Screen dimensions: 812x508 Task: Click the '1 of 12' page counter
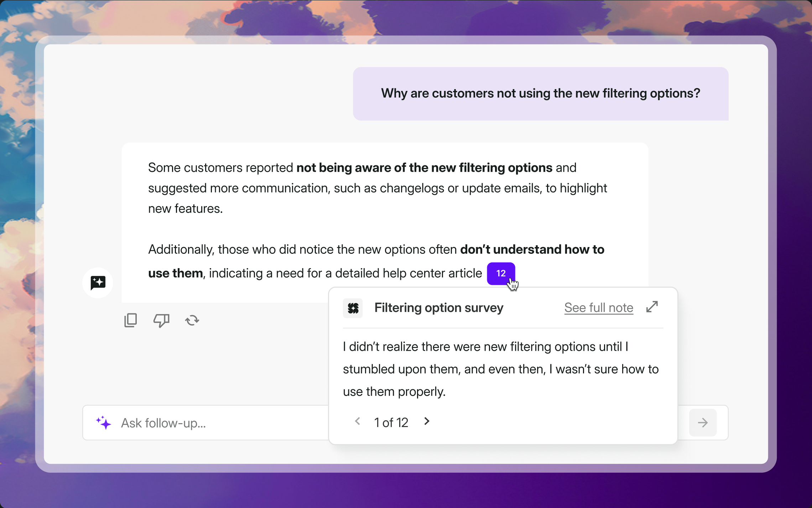[391, 422]
